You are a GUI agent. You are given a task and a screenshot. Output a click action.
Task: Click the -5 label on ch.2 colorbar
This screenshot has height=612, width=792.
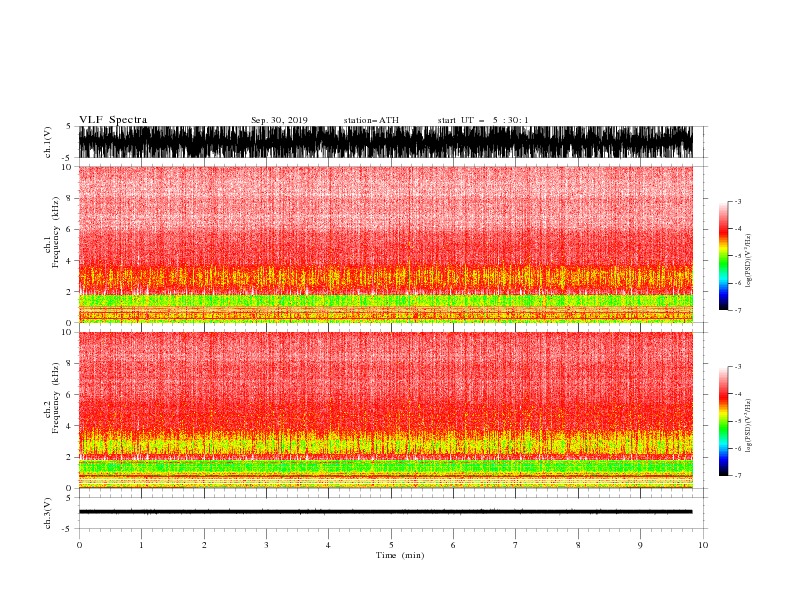pos(737,421)
